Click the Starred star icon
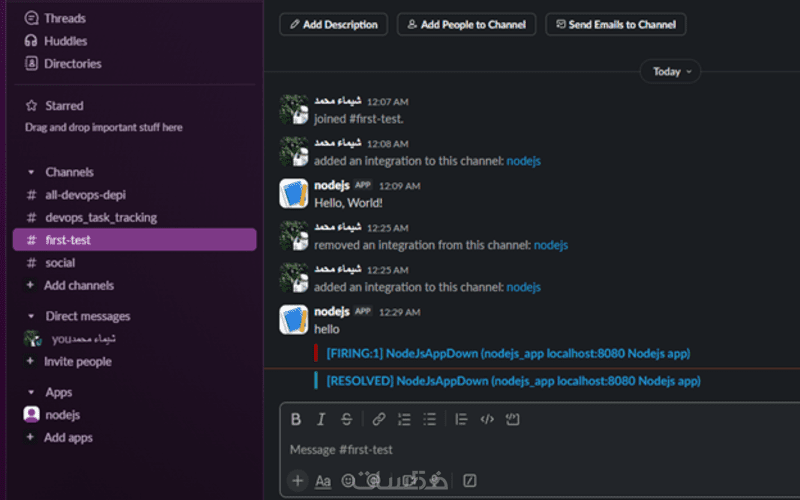The width and height of the screenshot is (800, 500). [32, 106]
